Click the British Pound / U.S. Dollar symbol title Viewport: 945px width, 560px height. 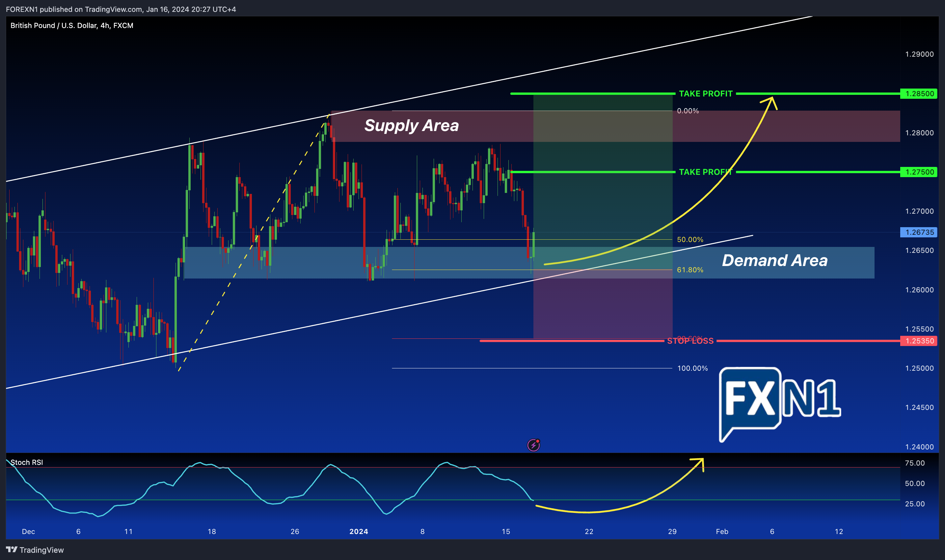[72, 25]
